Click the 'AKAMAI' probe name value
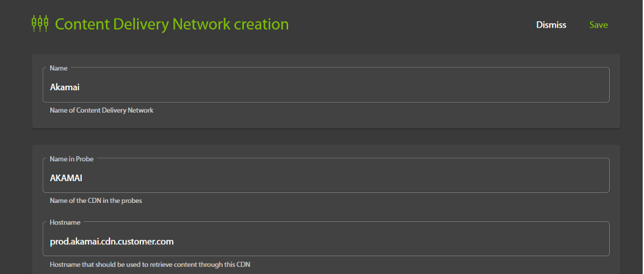Screen dimensions: 644x274 point(67,177)
